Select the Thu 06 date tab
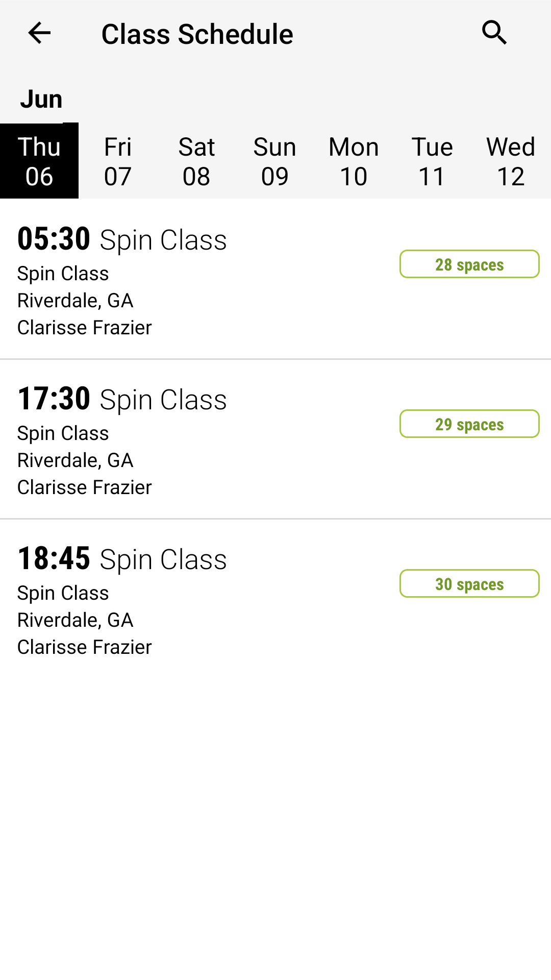Screen dimensions: 551x980 coord(39,161)
